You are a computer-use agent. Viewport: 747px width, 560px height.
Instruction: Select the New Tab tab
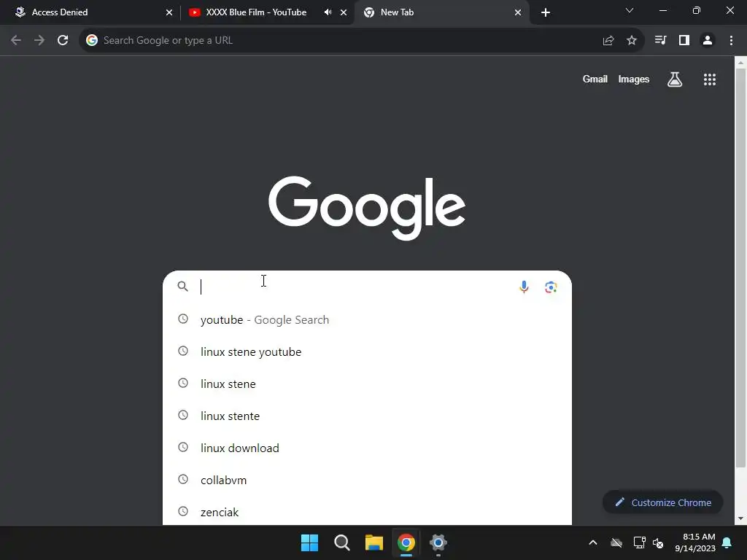click(441, 12)
